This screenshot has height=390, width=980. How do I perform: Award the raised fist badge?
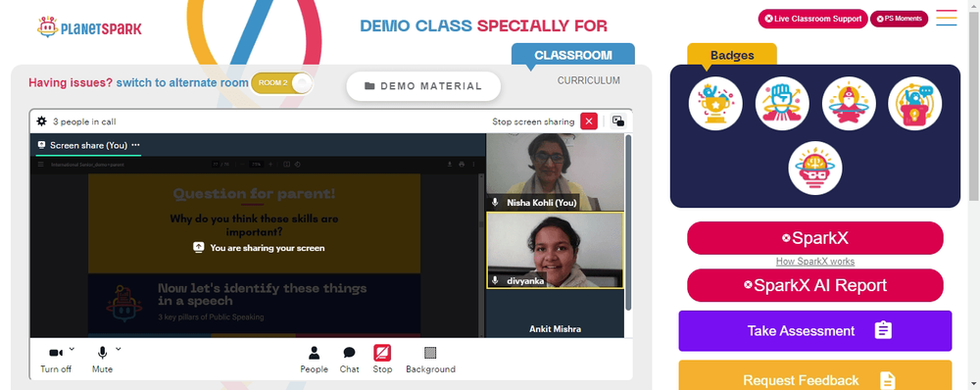[782, 104]
